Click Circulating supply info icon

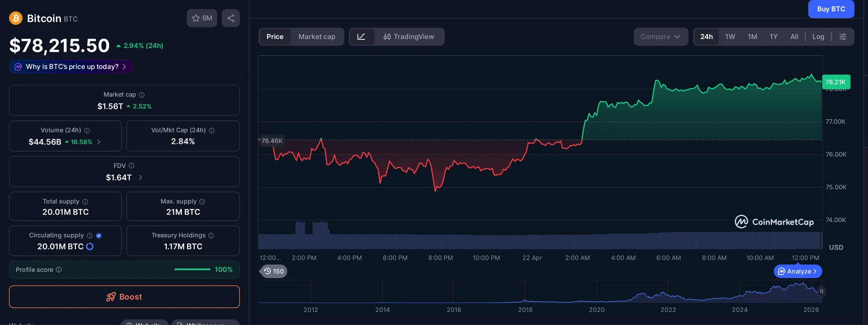[x=90, y=235]
